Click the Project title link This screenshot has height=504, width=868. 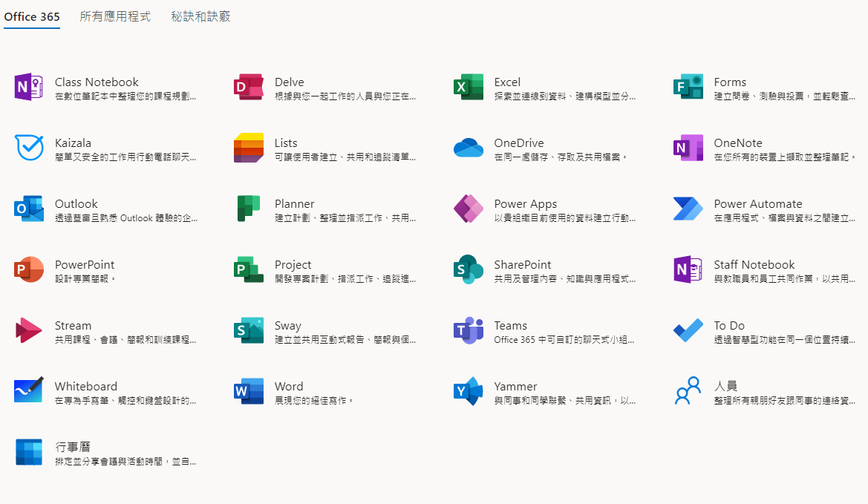point(293,265)
